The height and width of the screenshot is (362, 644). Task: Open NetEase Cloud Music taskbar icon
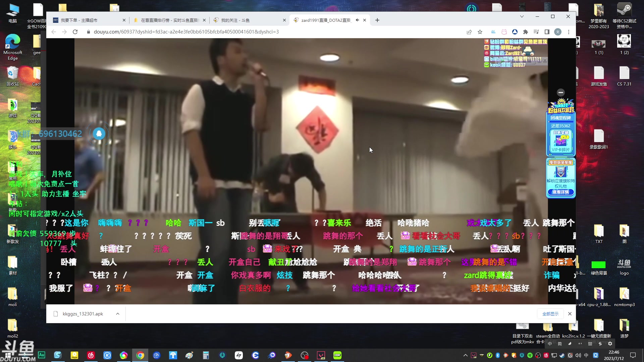point(91,355)
